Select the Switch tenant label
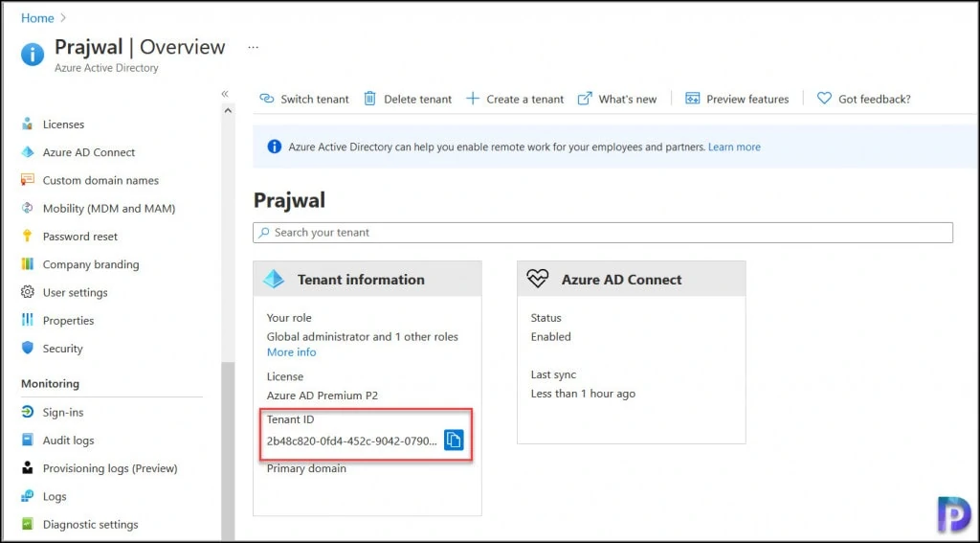 [315, 99]
